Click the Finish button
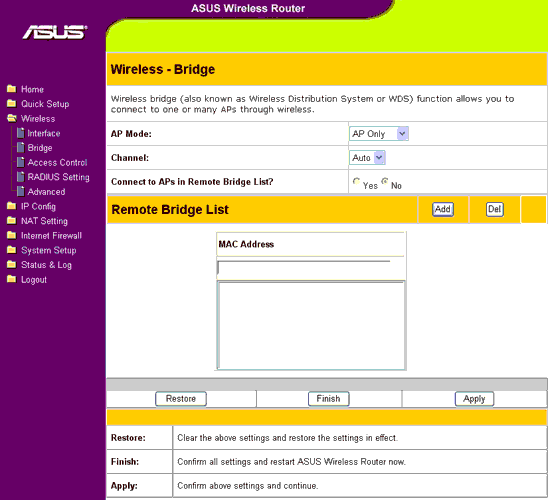Screen dimensions: 550x500 pos(328,399)
